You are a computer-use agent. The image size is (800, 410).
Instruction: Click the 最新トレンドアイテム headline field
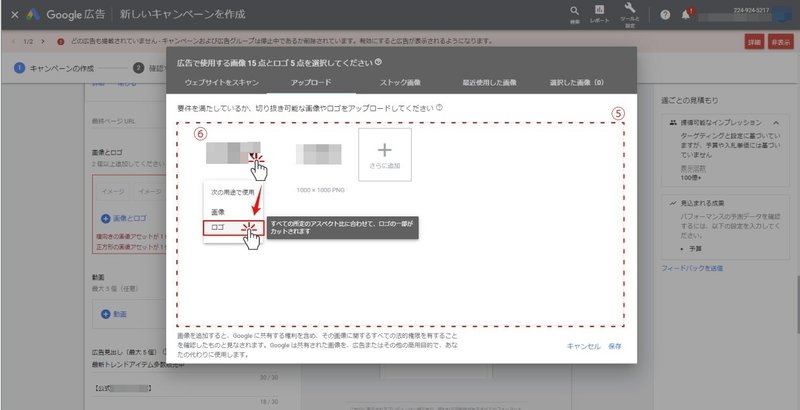pos(185,365)
